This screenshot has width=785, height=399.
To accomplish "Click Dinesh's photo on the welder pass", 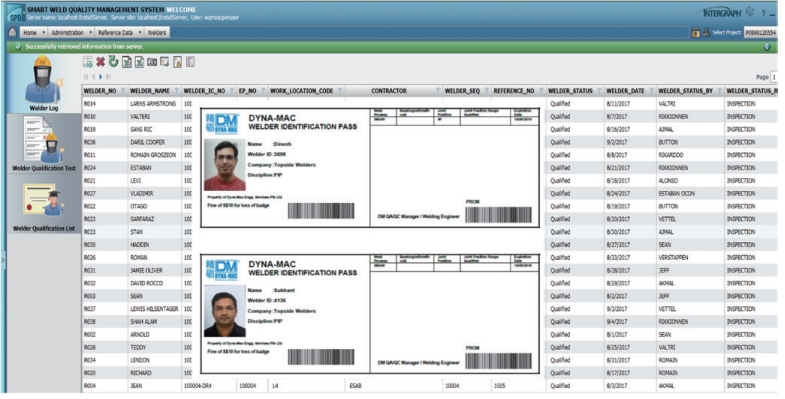I will pyautogui.click(x=225, y=165).
